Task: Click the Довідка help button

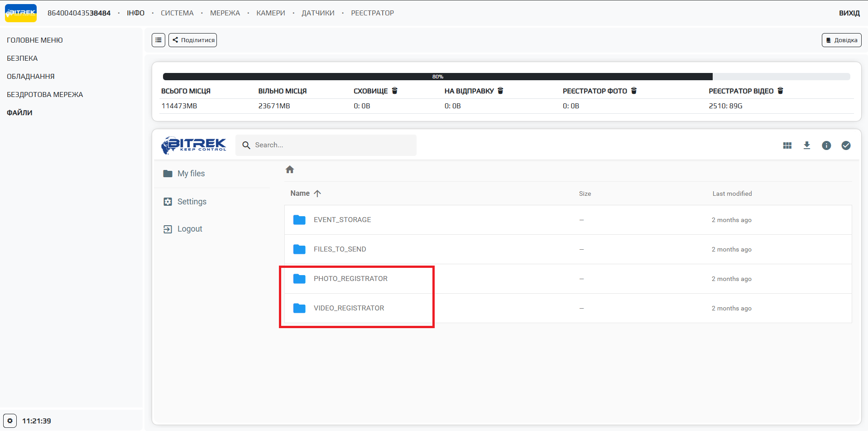Action: tap(841, 40)
